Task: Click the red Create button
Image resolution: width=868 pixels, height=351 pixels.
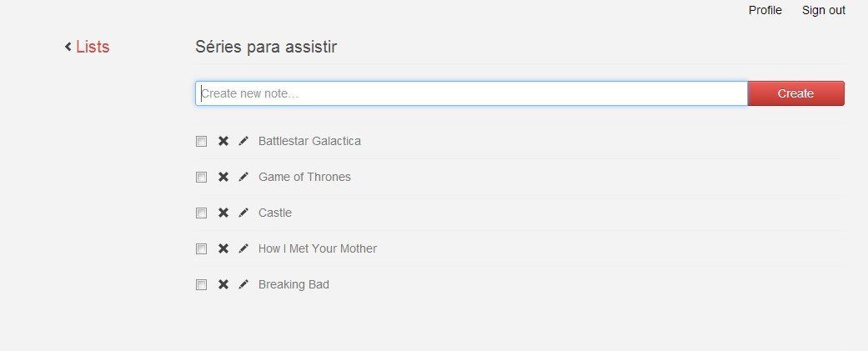Action: tap(796, 93)
